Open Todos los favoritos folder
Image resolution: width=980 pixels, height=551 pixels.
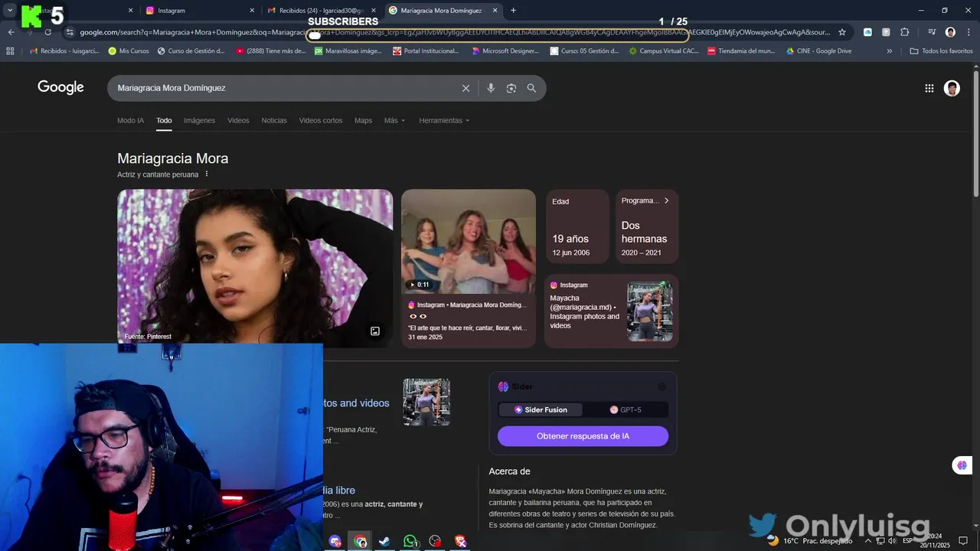[942, 51]
